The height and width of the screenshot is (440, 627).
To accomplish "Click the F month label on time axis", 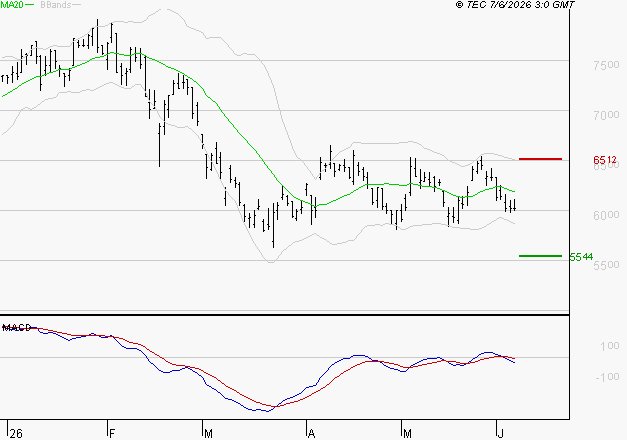I will 112,434.
